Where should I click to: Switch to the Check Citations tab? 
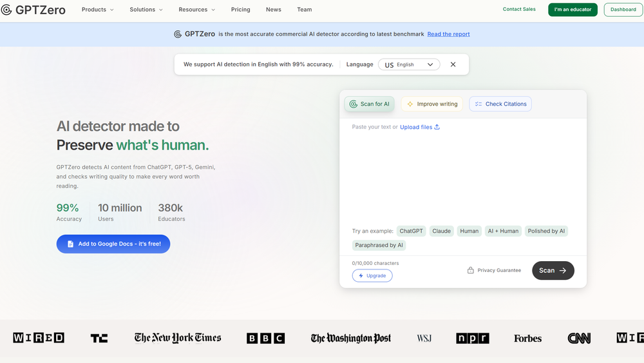500,104
